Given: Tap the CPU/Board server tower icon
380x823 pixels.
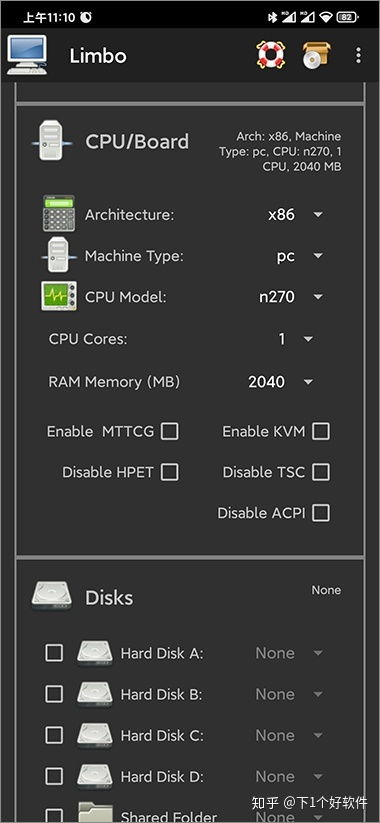Looking at the screenshot, I should (51, 141).
